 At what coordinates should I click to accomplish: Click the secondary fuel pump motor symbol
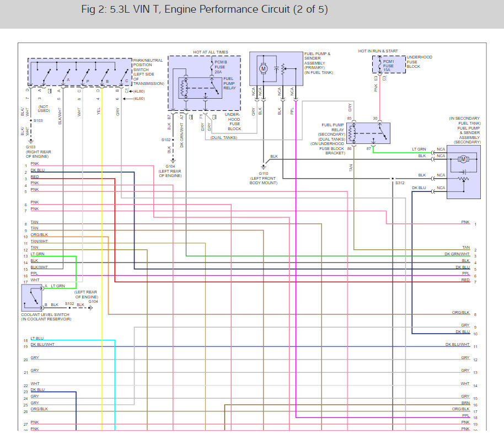[464, 159]
